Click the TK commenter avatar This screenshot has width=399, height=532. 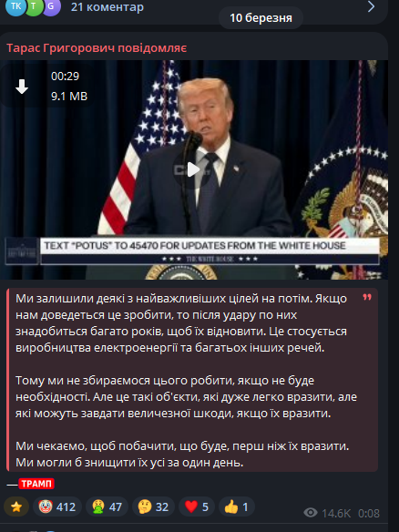[x=15, y=6]
